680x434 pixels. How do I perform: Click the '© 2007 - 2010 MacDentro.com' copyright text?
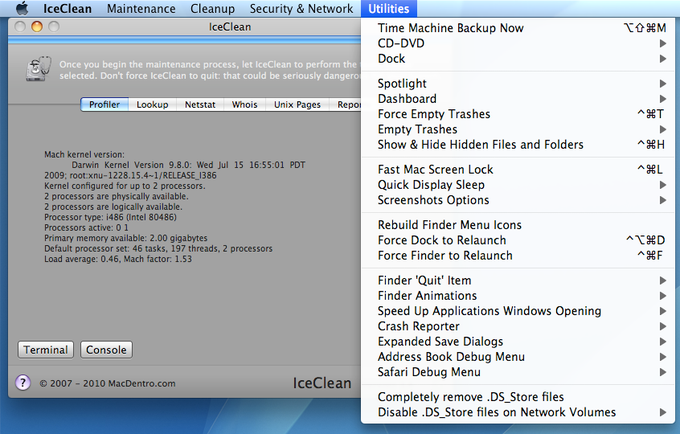(108, 383)
